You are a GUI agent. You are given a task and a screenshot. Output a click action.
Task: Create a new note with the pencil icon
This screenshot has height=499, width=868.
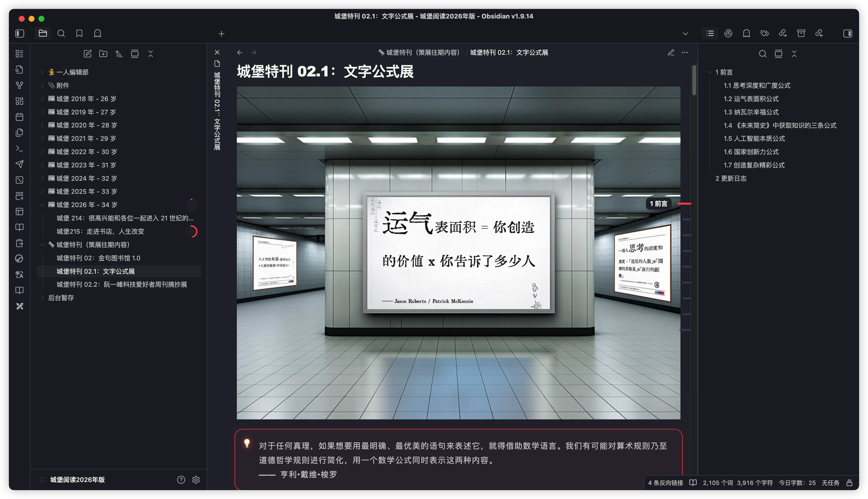coord(87,53)
